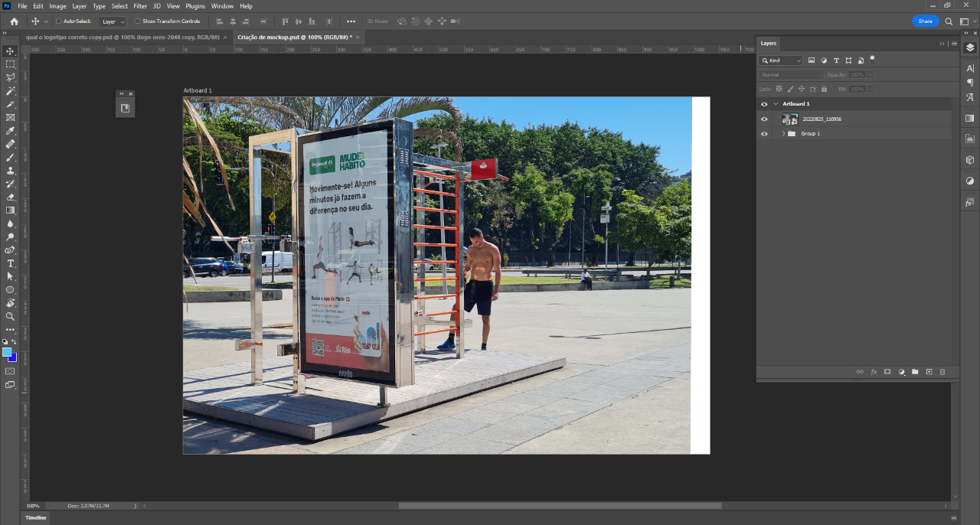The image size is (980, 525).
Task: Hide the Group 1 layer
Action: tap(764, 134)
